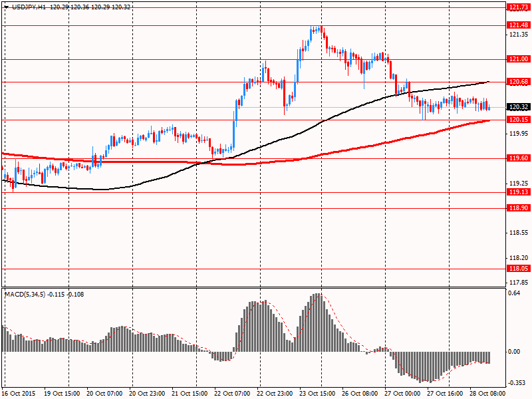The height and width of the screenshot is (399, 532).
Task: Select the 119.13 red price level label
Action: coord(519,192)
